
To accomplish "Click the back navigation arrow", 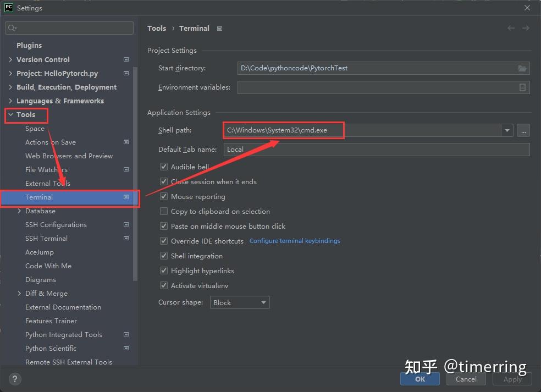I will pos(510,28).
